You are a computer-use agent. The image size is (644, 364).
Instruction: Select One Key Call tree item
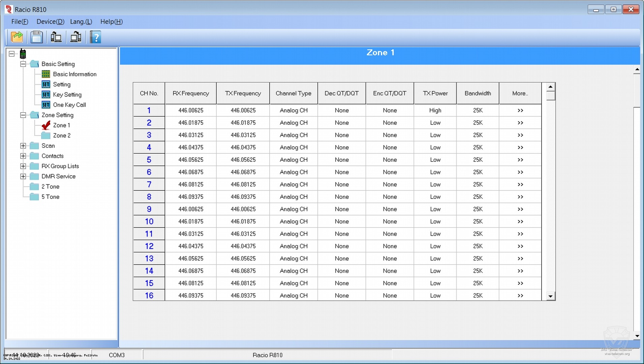(x=69, y=105)
